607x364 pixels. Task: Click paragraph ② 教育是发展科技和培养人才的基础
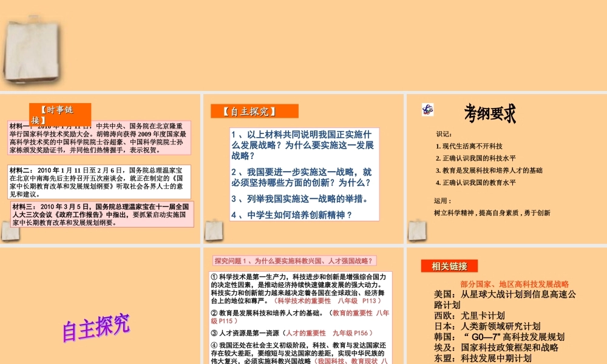pos(300,317)
